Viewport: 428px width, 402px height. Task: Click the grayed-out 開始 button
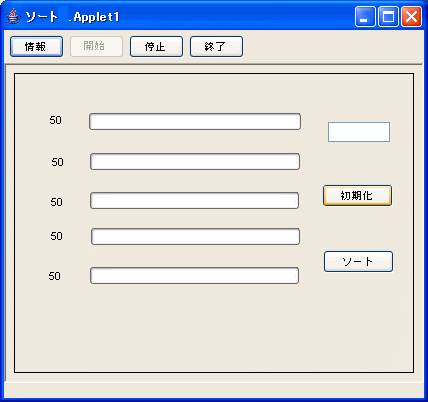pos(96,46)
